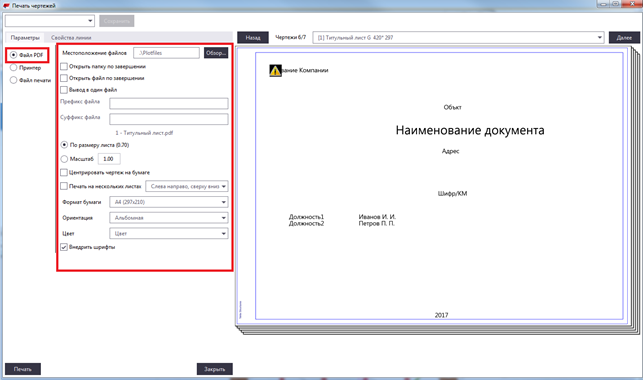The width and height of the screenshot is (643, 380).
Task: Select the Масштаб radio option
Action: [64, 159]
